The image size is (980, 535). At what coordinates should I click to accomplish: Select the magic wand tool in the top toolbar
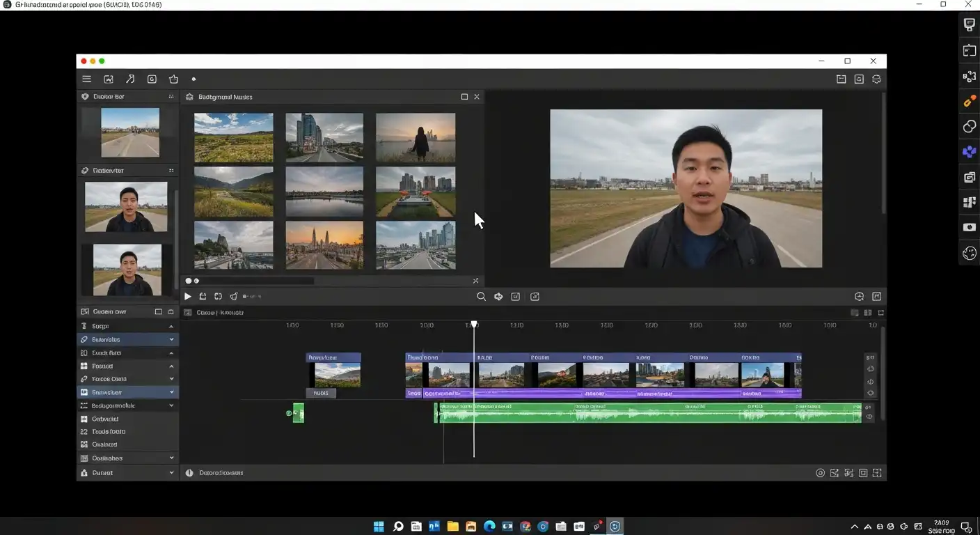(x=130, y=79)
